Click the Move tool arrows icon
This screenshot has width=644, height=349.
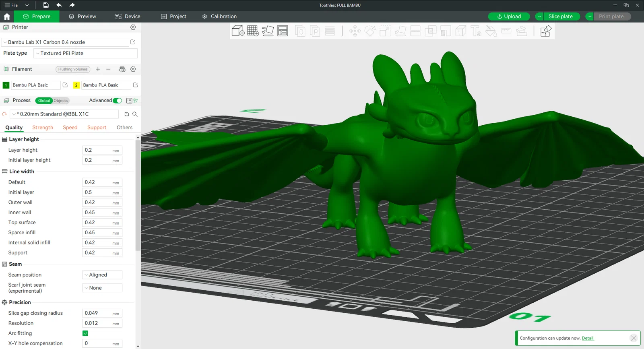(355, 31)
